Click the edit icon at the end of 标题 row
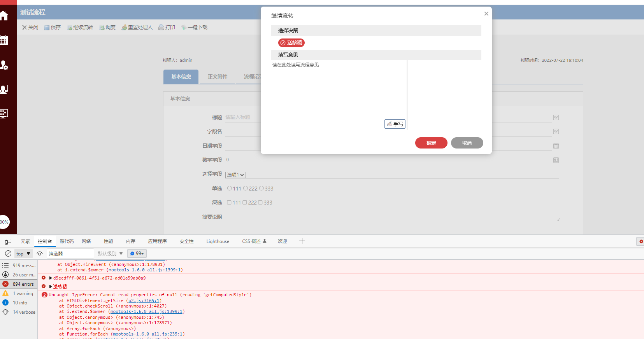 pos(556,117)
